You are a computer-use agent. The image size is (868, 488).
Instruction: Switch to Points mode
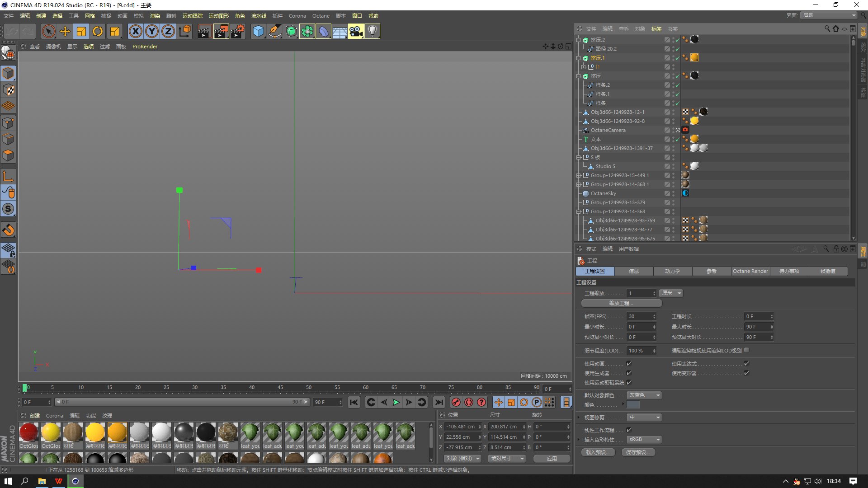[9, 123]
